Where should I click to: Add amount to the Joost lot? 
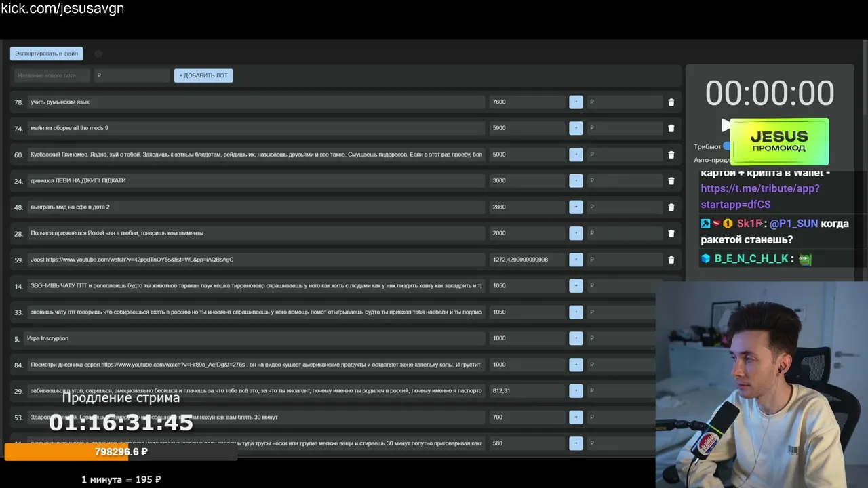(576, 260)
